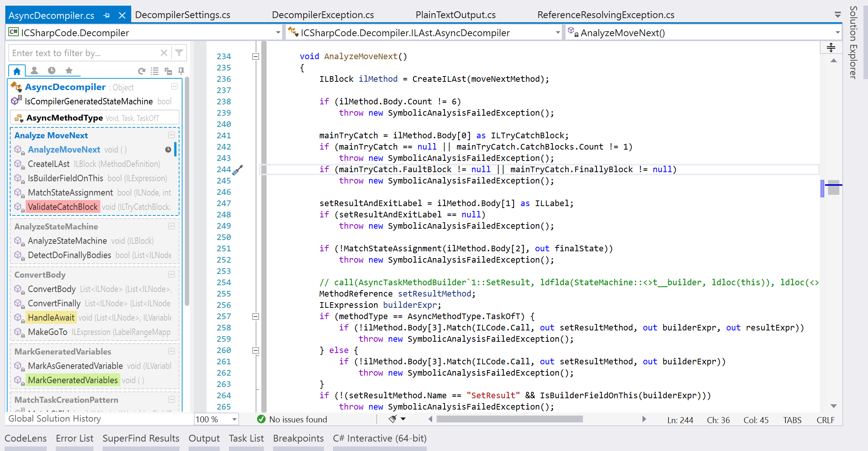Click the Global Solution History label
Image resolution: width=868 pixels, height=451 pixels.
tap(55, 419)
